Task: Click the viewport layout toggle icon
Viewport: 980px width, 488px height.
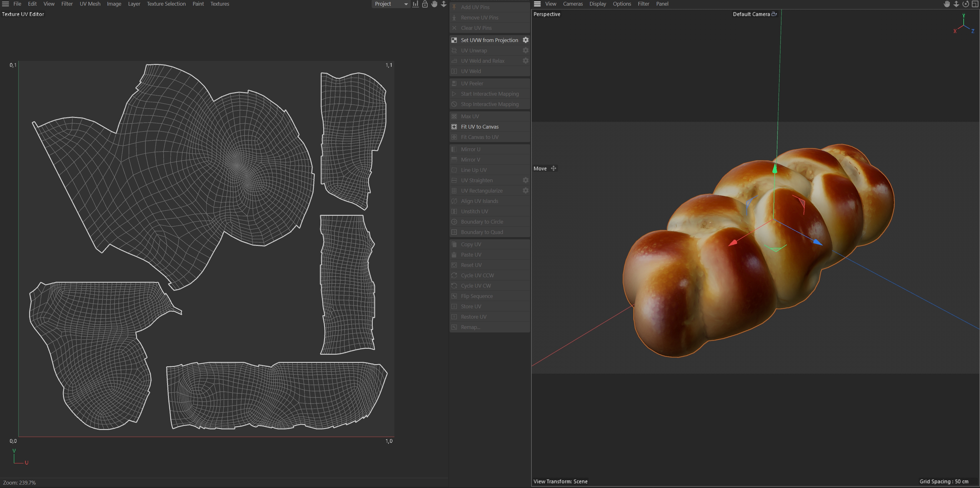Action: click(x=975, y=4)
